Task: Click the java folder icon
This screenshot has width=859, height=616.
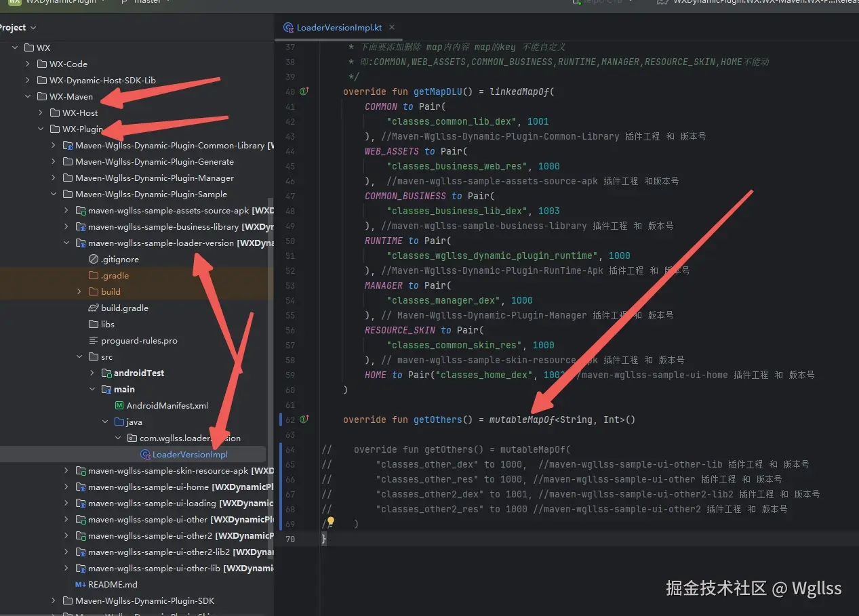Action: coord(119,422)
